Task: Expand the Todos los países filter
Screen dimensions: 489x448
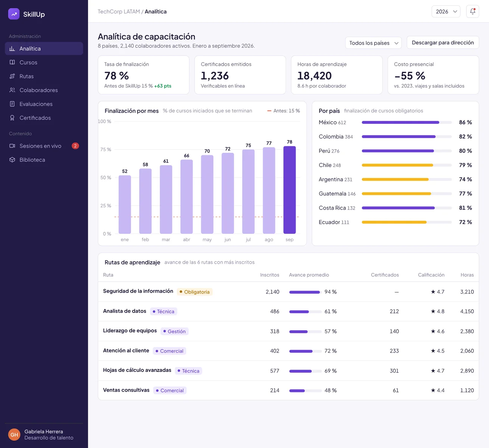Action: [373, 43]
